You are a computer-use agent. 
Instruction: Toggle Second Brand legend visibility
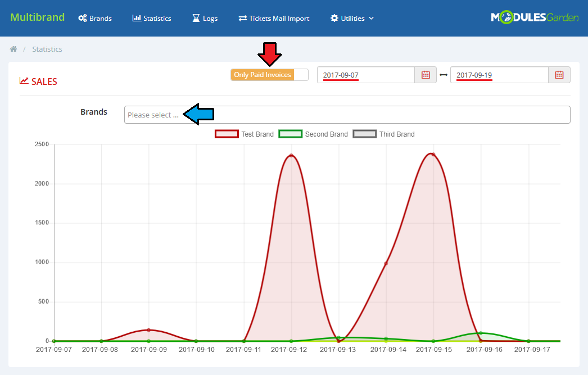313,134
